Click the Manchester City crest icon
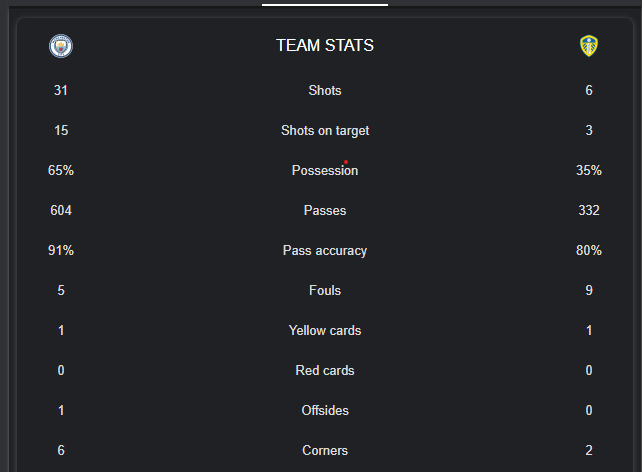This screenshot has height=472, width=642. tap(61, 46)
